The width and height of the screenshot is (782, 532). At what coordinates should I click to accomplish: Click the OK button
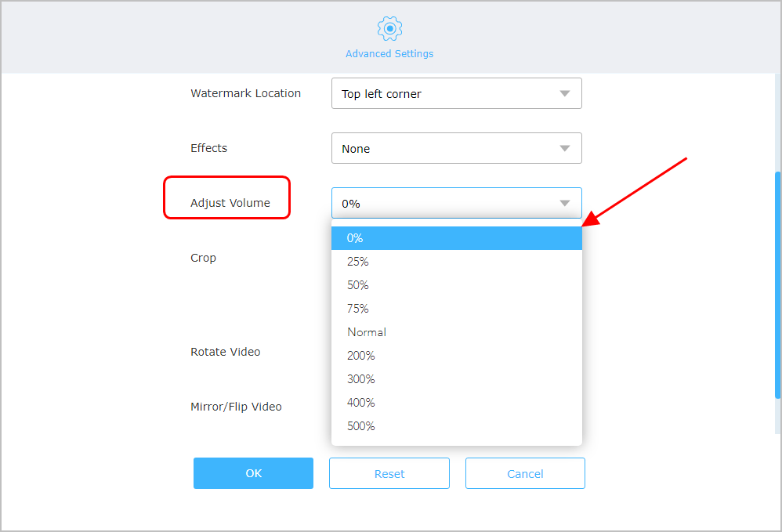pos(253,473)
